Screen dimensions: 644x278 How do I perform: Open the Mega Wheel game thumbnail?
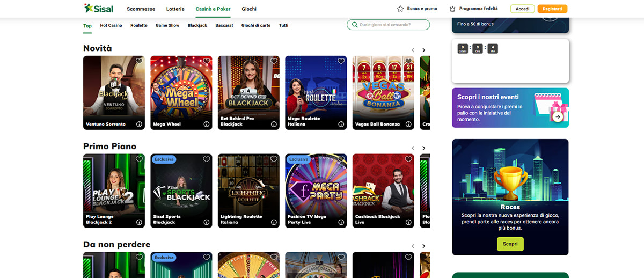181,93
